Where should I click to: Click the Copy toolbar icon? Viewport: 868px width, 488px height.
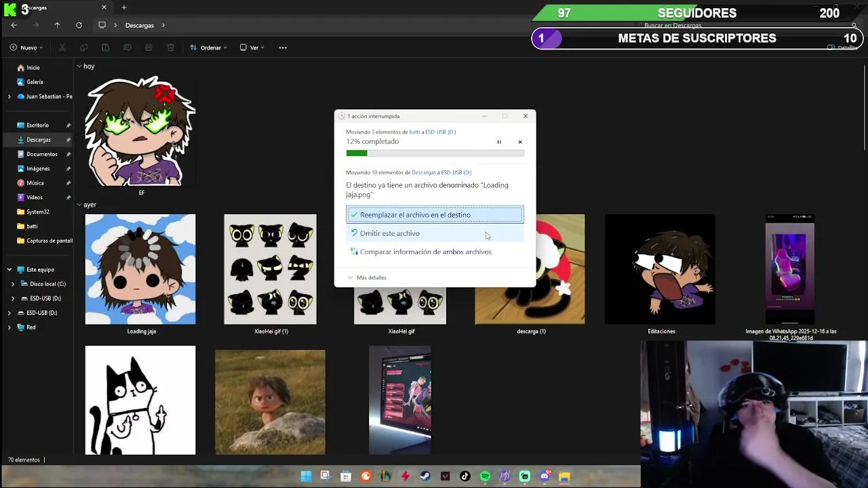tap(83, 47)
